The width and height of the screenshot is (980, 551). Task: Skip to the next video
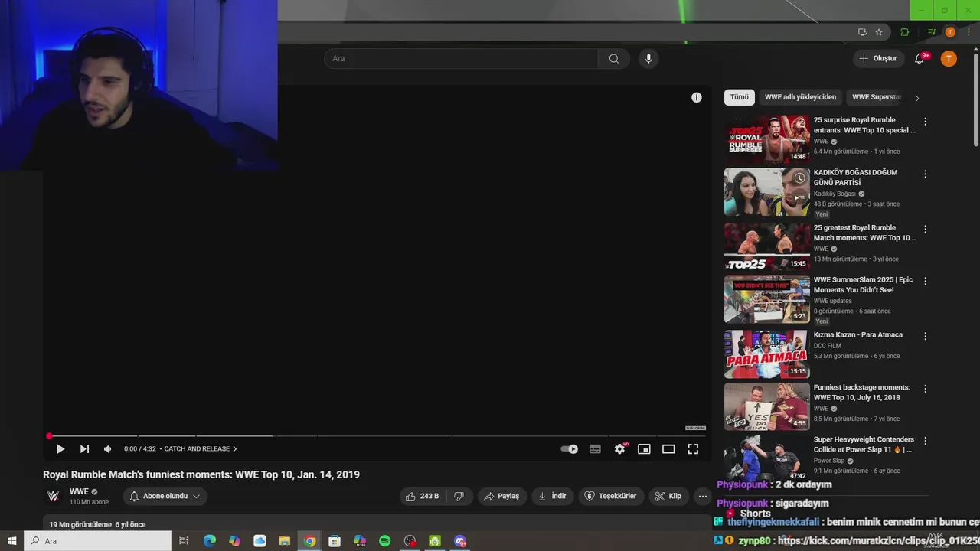click(84, 449)
